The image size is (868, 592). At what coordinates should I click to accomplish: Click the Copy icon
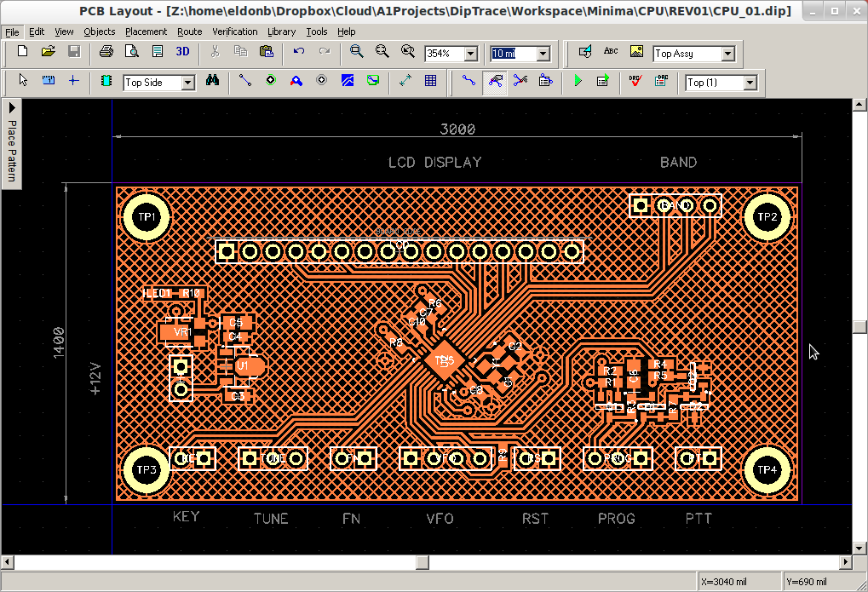click(241, 51)
